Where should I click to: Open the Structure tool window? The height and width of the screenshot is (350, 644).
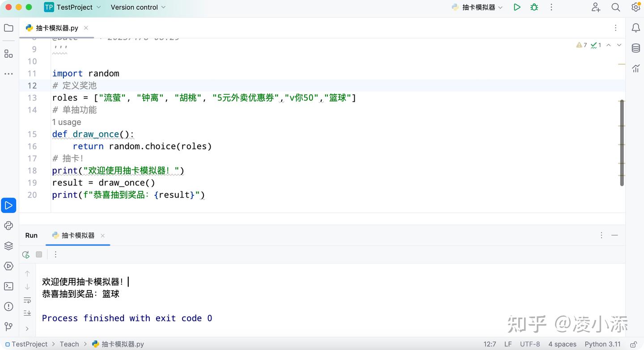click(8, 54)
